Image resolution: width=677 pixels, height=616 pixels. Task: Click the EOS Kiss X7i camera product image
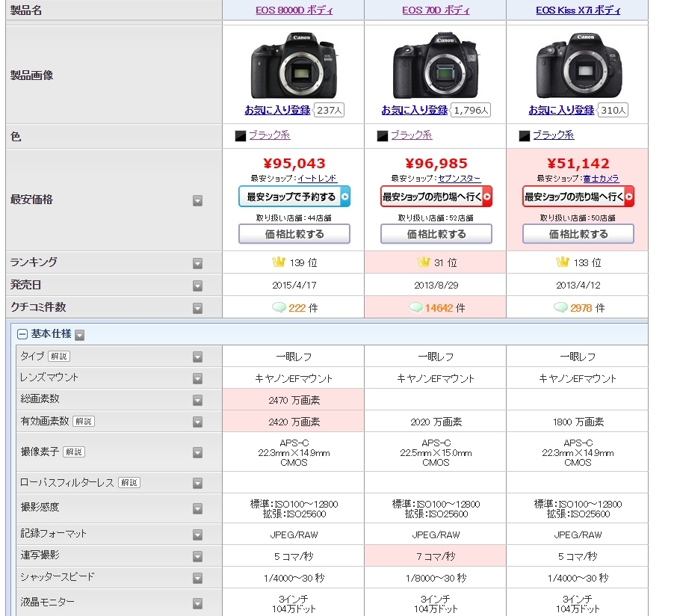(x=578, y=66)
